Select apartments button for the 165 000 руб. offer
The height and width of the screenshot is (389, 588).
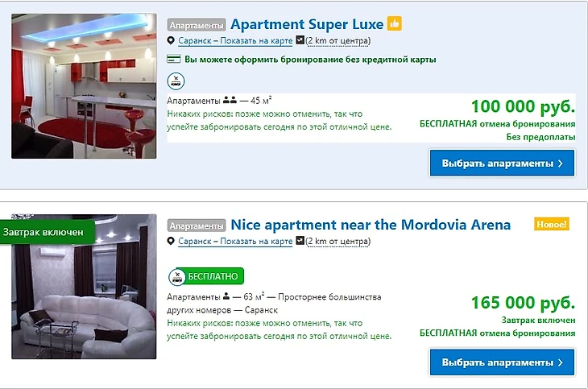502,362
